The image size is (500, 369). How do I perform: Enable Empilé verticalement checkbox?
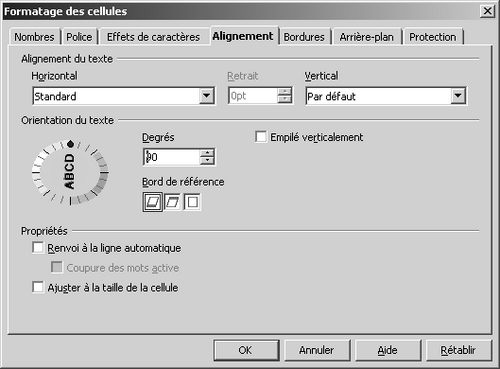pyautogui.click(x=261, y=137)
